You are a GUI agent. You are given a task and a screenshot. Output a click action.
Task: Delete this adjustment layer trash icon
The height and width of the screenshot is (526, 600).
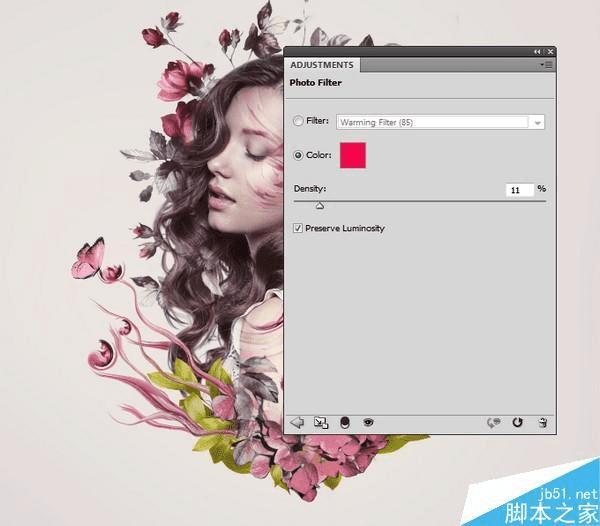543,423
